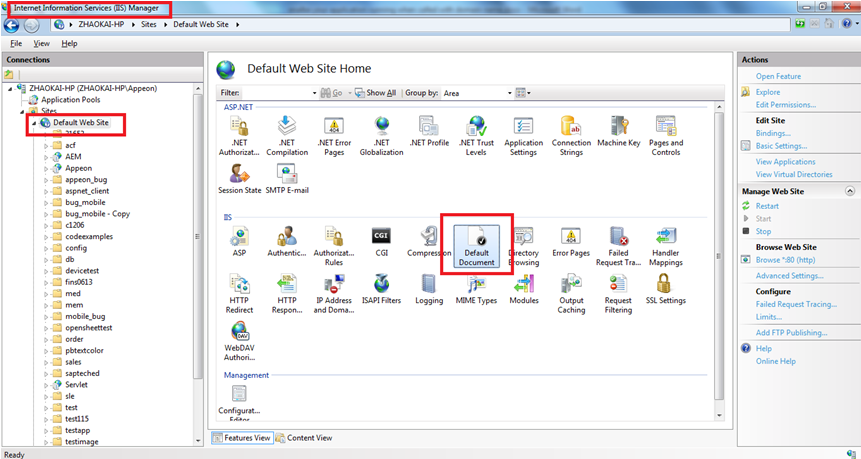This screenshot has width=861, height=459.
Task: Open the Request Filtering feature
Action: pos(618,294)
